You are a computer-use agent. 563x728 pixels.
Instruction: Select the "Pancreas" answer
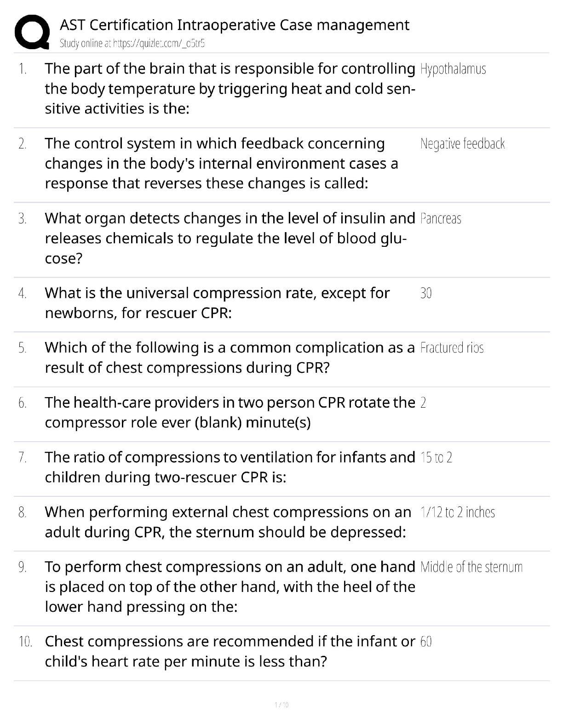[440, 218]
